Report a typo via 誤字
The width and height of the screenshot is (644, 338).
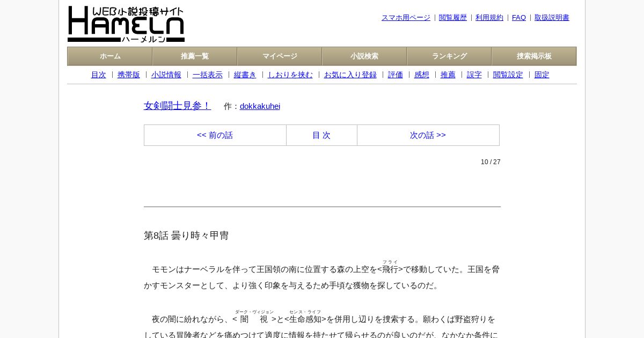coord(474,75)
